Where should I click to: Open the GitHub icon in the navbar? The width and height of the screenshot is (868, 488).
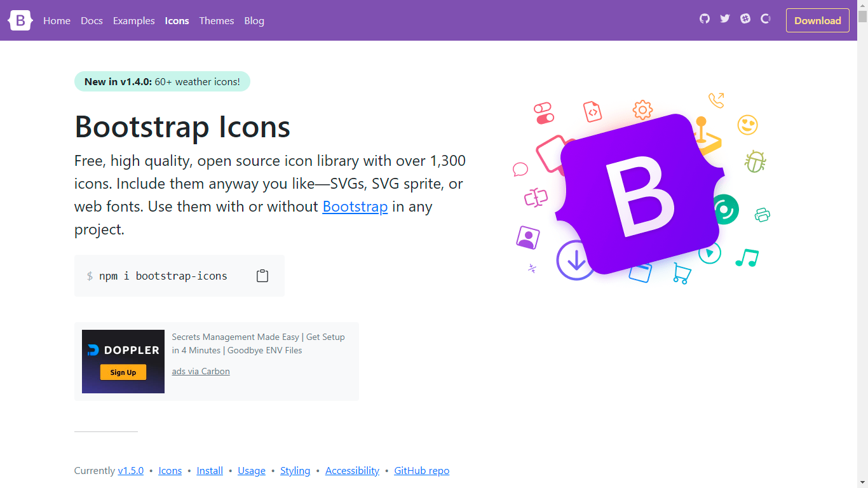705,19
